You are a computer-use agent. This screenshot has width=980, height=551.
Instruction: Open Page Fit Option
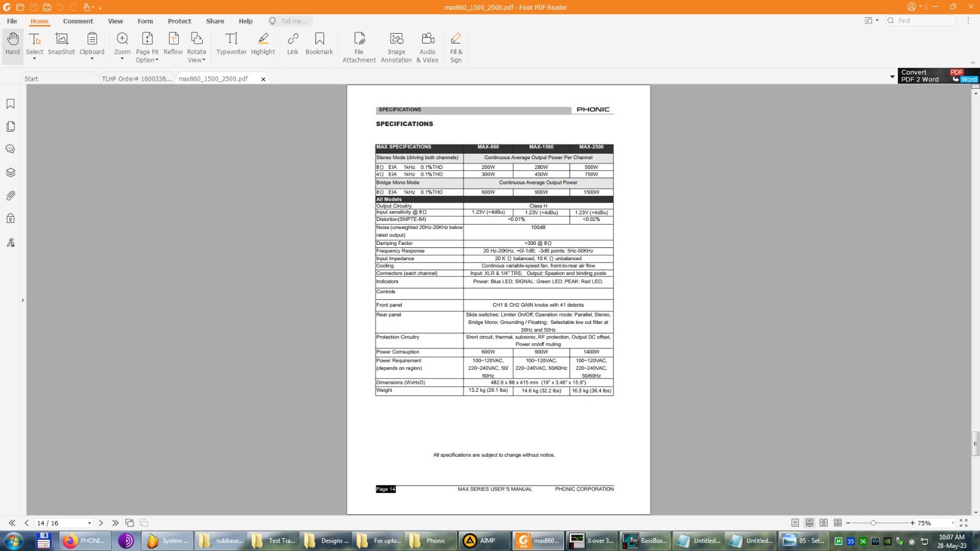pyautogui.click(x=147, y=47)
